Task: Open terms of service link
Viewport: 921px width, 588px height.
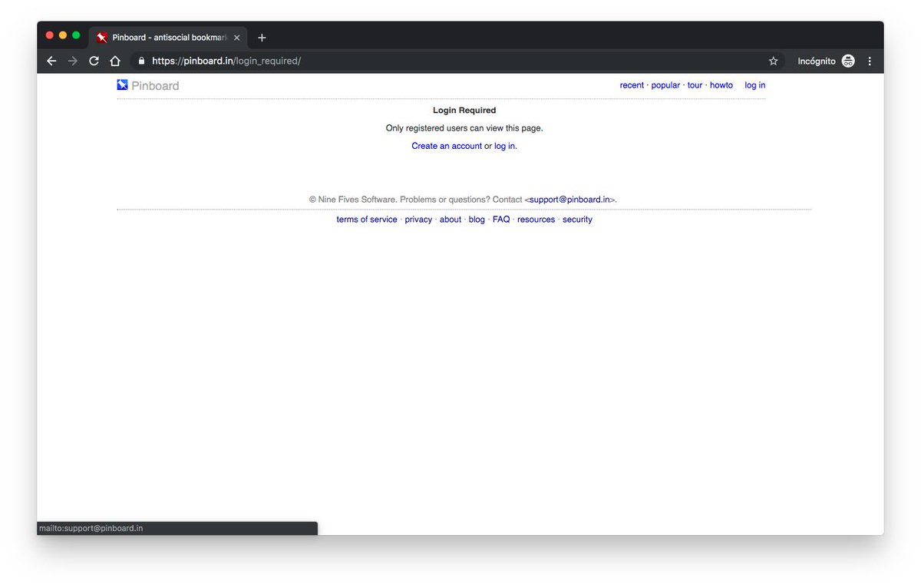Action: 367,220
